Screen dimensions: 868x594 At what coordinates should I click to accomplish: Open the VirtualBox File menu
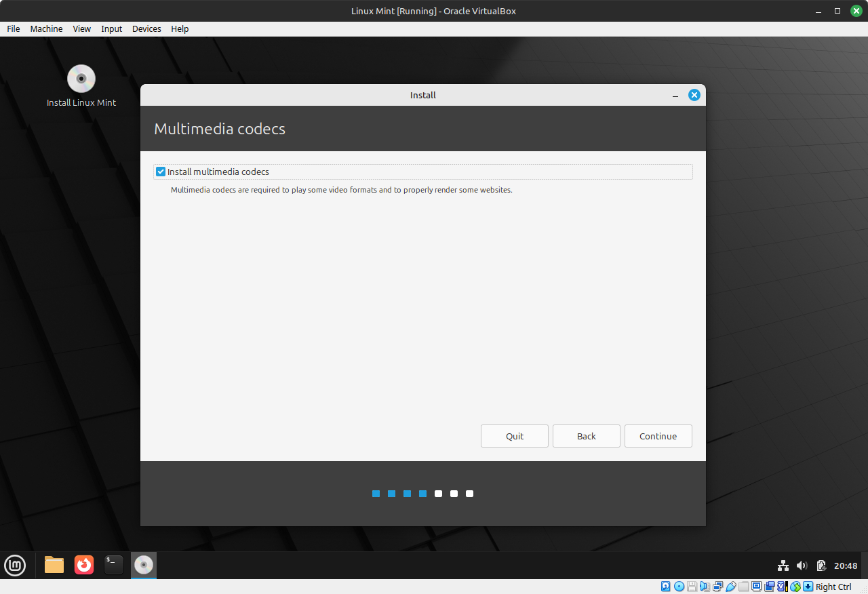14,28
